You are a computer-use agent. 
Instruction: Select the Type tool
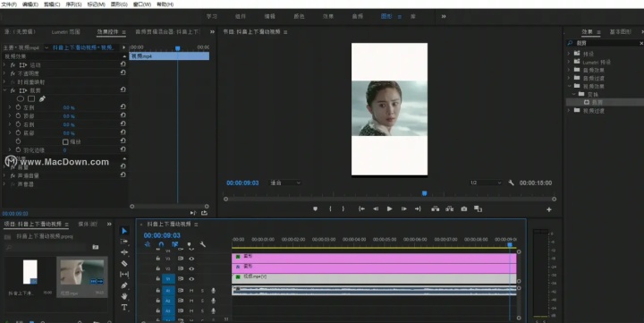(x=124, y=308)
